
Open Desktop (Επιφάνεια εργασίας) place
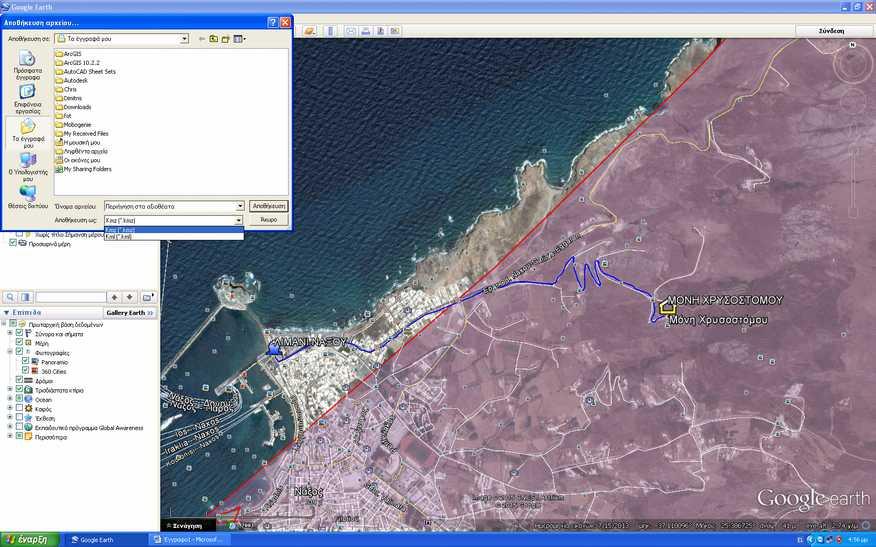click(27, 99)
